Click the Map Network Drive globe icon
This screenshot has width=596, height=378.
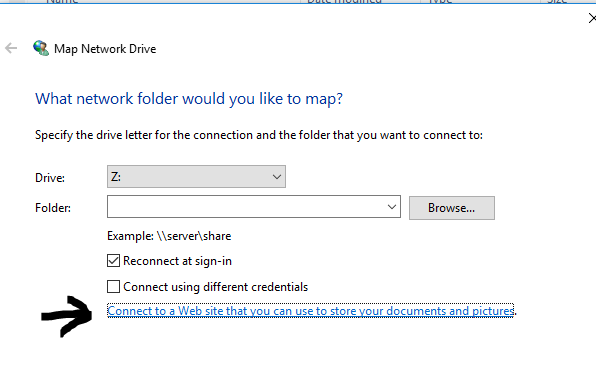(41, 48)
